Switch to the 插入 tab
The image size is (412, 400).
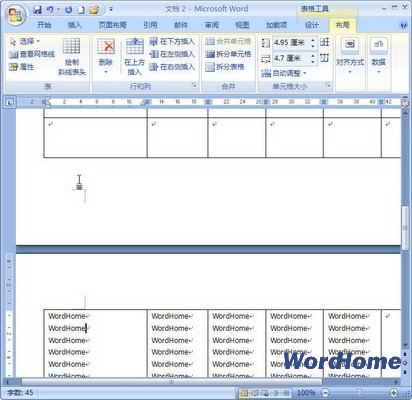coord(75,25)
